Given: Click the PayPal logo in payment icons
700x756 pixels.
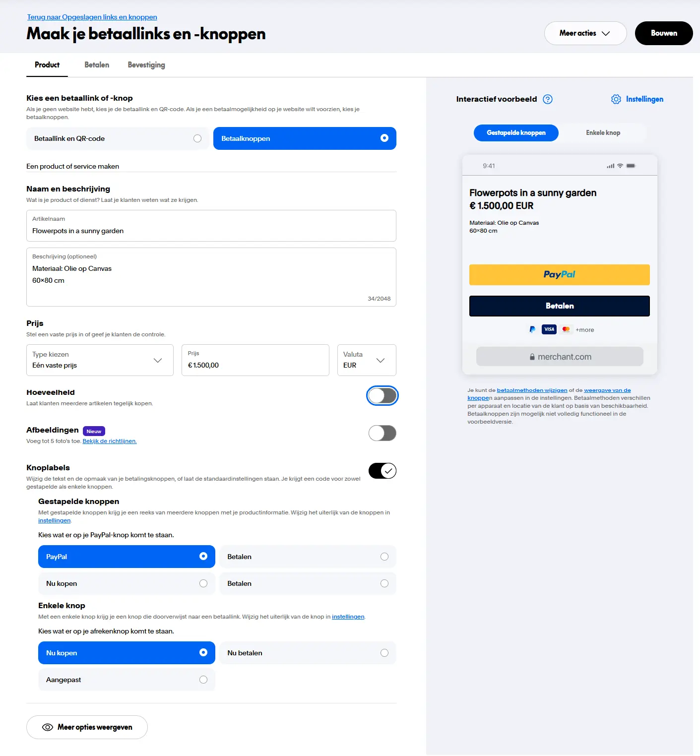Looking at the screenshot, I should (x=532, y=329).
